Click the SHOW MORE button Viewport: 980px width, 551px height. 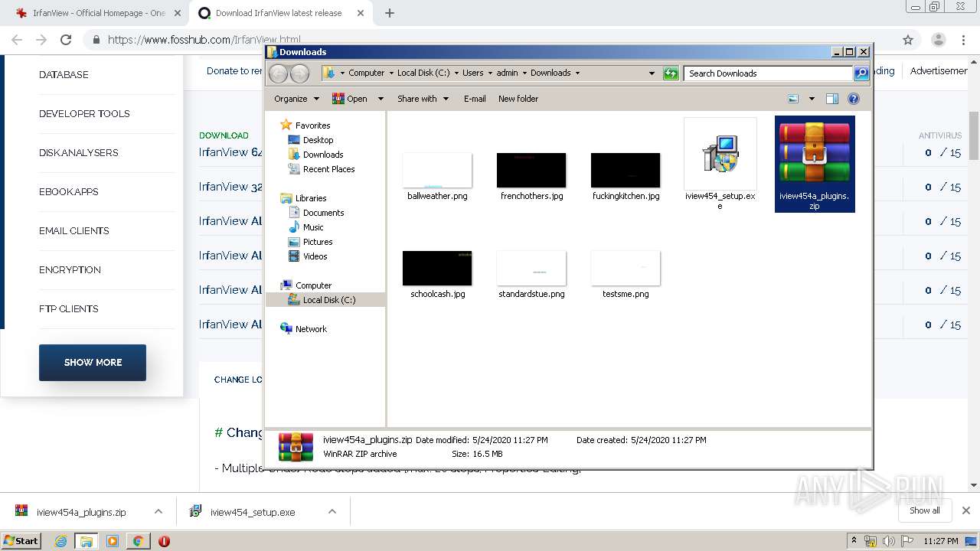93,363
